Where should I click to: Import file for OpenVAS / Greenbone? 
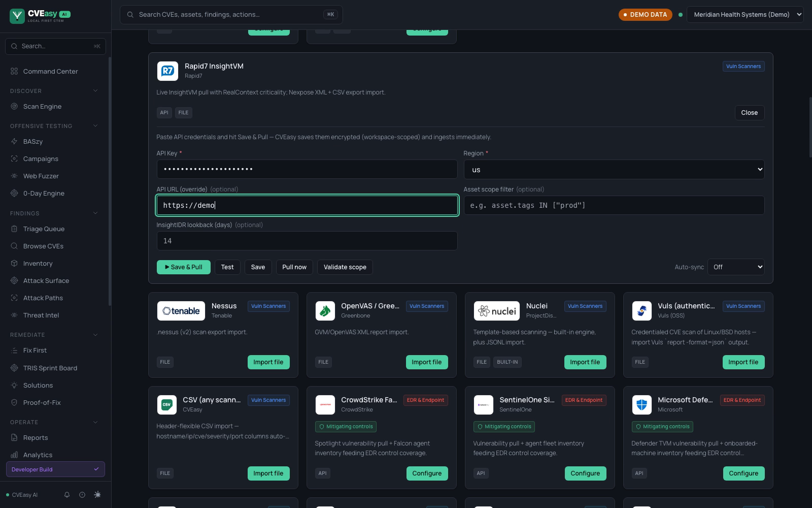tap(427, 362)
